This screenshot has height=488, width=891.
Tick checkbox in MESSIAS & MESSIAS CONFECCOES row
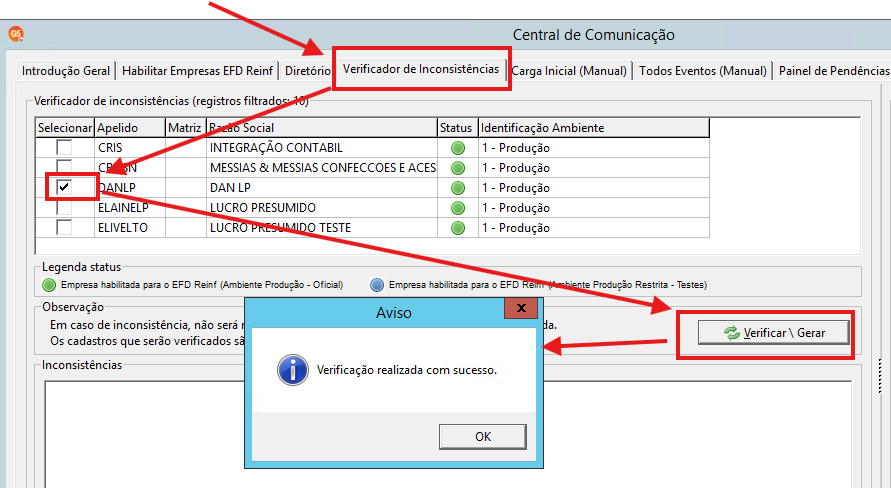click(64, 166)
